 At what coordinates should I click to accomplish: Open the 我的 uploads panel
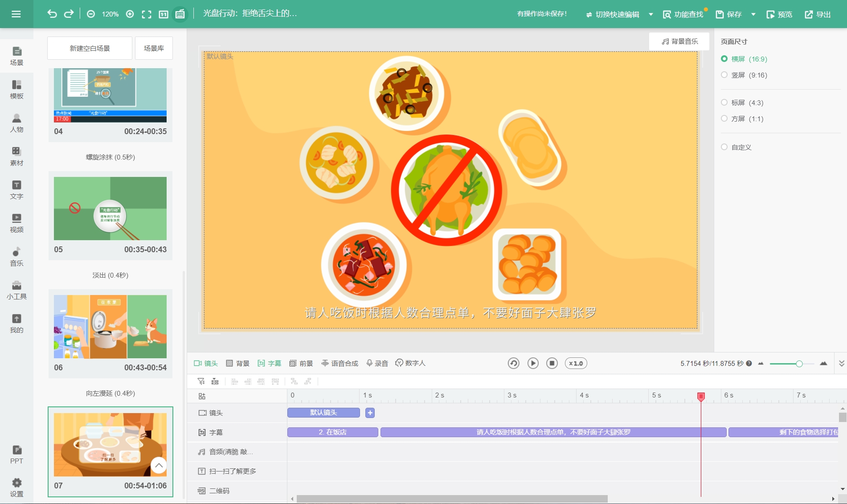(16, 324)
